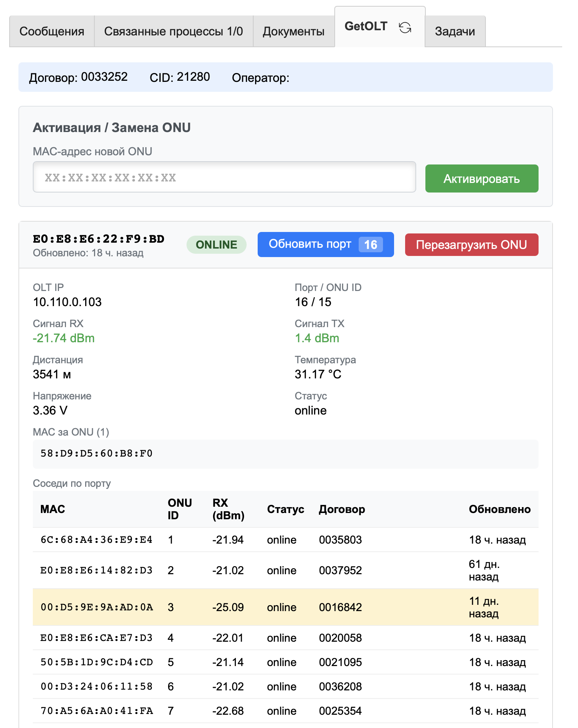Click the MAC-адрес новой ONU input field
Viewport: 578px width, 728px height.
point(224,177)
